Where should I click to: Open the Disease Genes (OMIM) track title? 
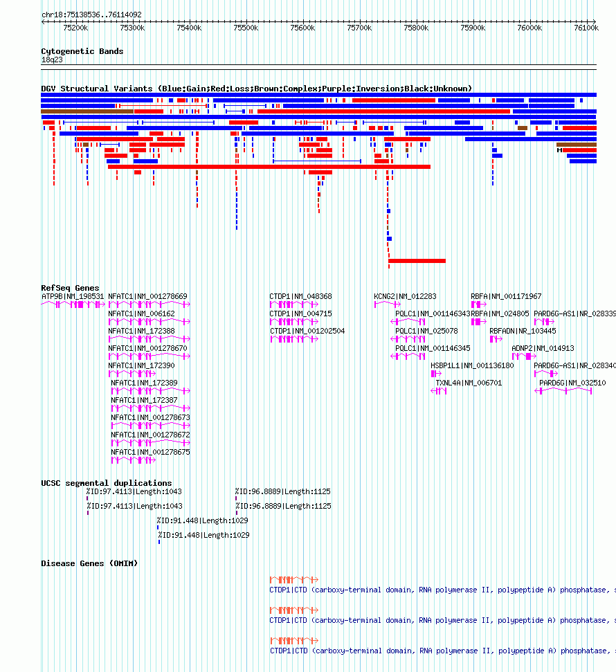(x=89, y=563)
